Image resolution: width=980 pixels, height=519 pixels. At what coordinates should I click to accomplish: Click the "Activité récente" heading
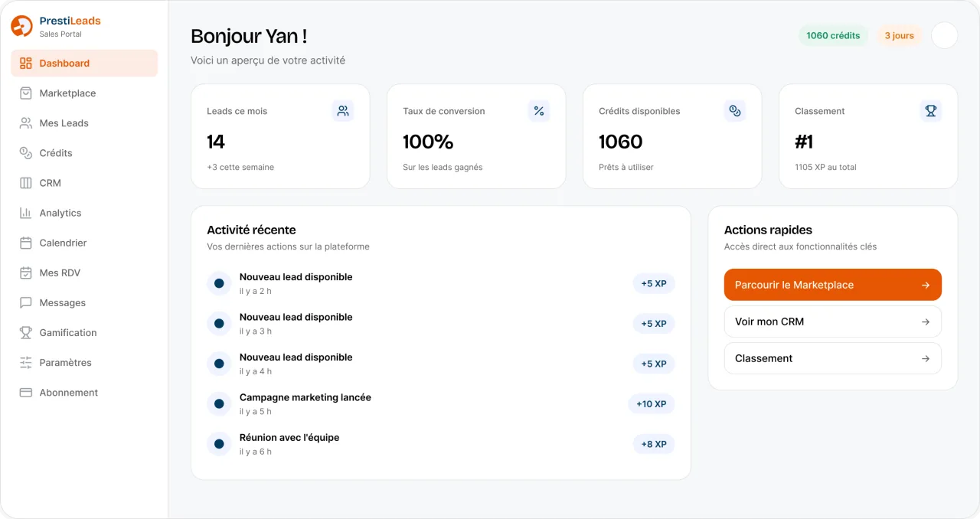click(251, 230)
